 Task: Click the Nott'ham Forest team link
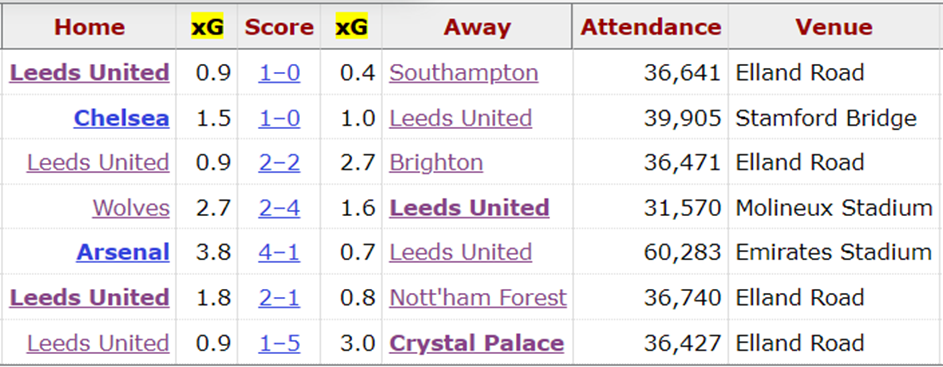[x=478, y=298]
